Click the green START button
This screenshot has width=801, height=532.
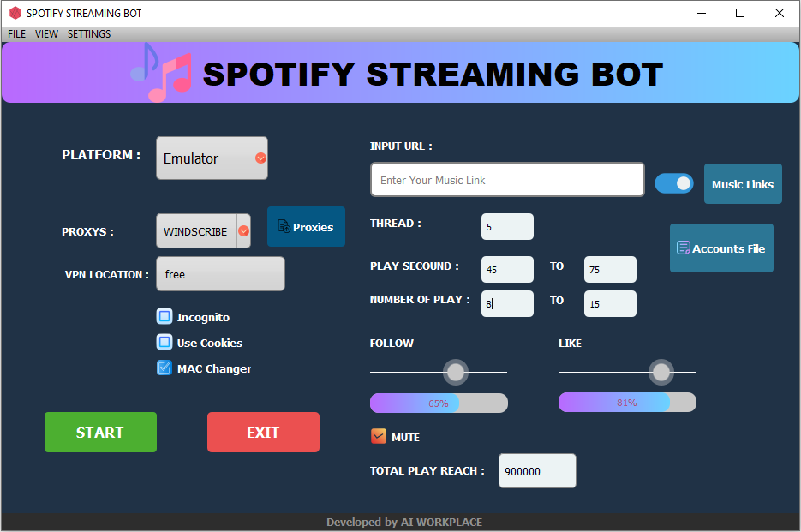click(x=100, y=433)
